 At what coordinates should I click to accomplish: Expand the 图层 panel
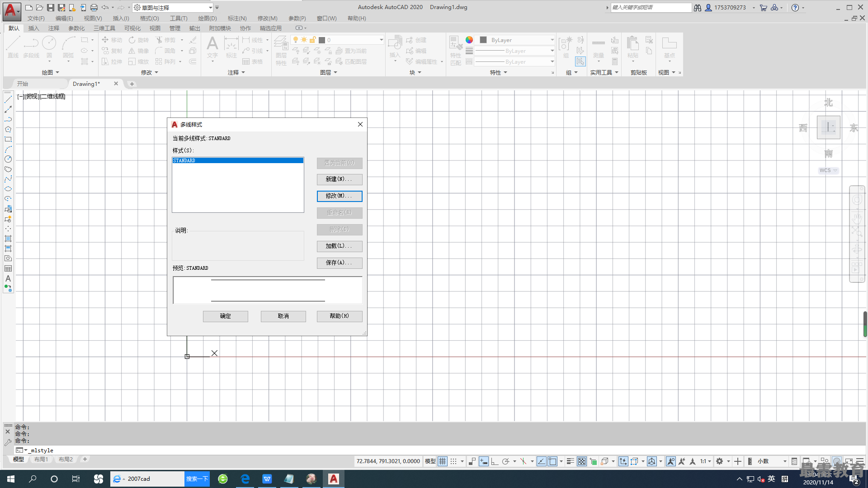329,72
